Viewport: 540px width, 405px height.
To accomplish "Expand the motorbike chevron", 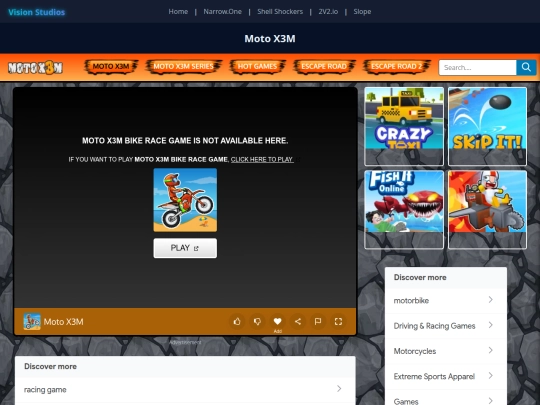I will [x=491, y=300].
